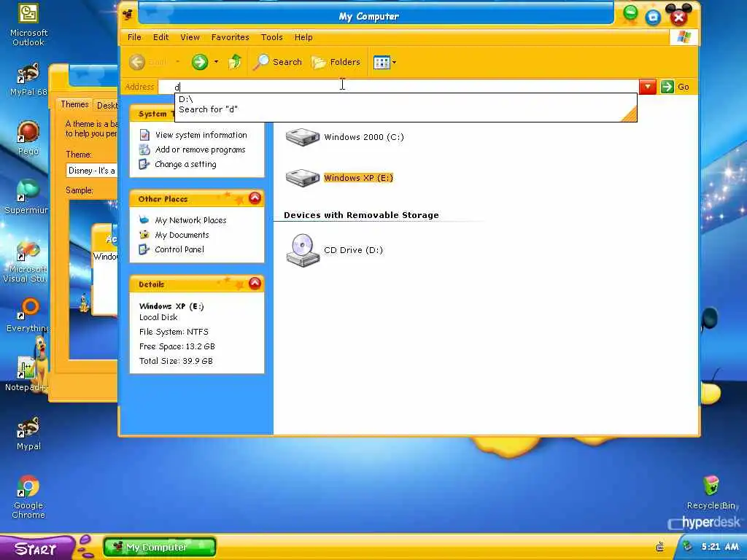
Task: Open the File menu
Action: point(134,37)
